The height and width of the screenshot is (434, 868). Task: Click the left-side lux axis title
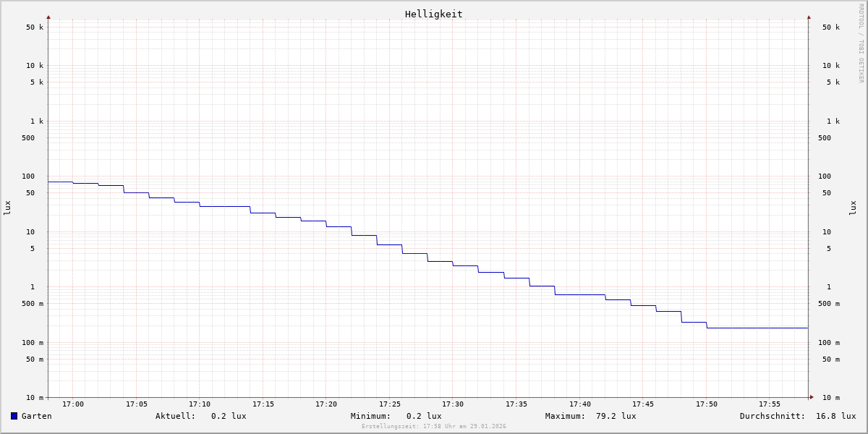click(x=7, y=208)
